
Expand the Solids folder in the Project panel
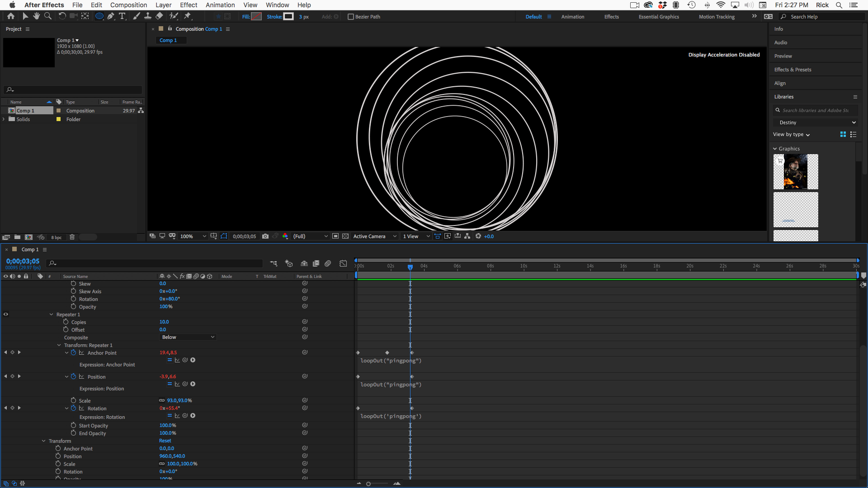(x=4, y=119)
